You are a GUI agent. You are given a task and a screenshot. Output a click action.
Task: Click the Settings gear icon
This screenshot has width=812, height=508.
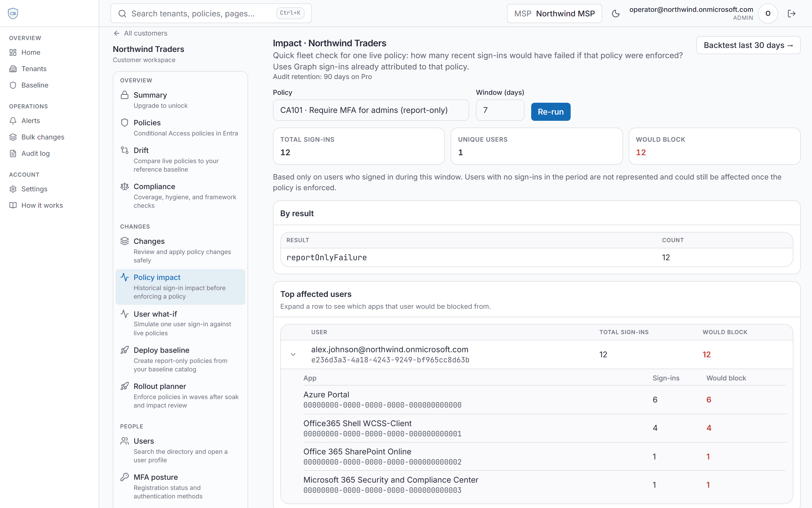13,189
